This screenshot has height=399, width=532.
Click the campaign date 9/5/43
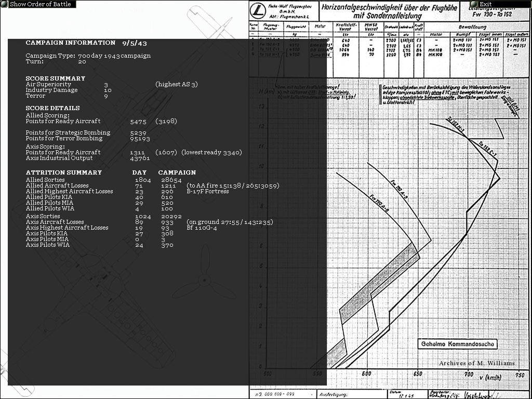[x=135, y=43]
